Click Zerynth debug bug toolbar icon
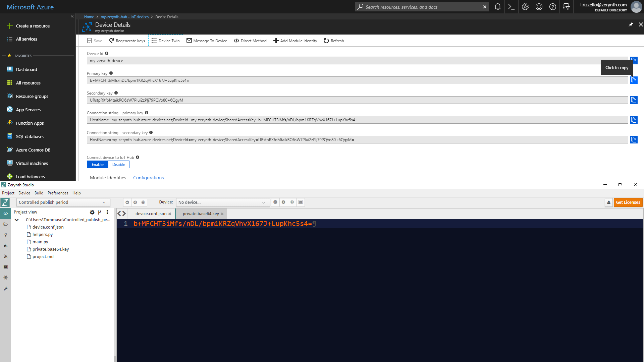This screenshot has width=644, height=362. point(143,202)
